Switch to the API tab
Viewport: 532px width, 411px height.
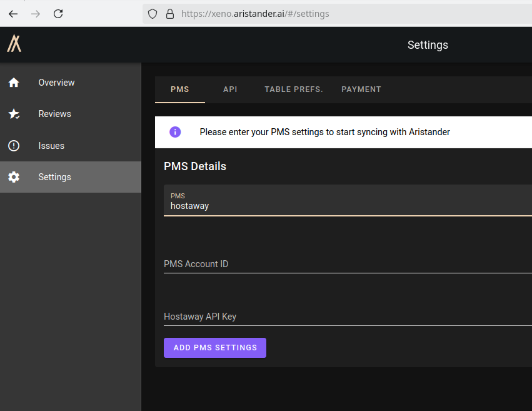tap(230, 89)
